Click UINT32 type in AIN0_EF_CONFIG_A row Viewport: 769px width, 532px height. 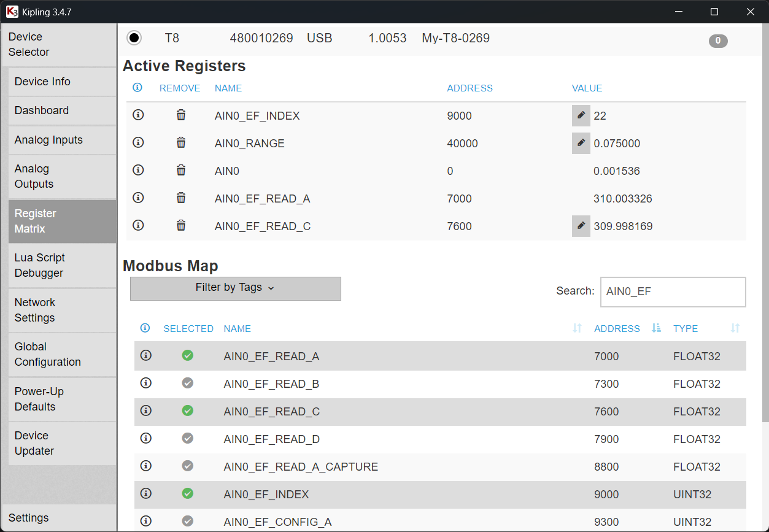pos(692,522)
